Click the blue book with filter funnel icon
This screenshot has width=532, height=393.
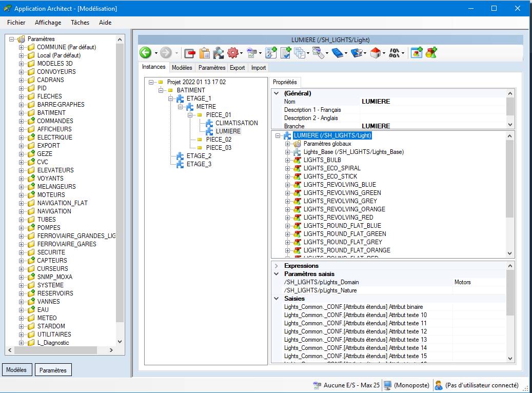point(356,53)
